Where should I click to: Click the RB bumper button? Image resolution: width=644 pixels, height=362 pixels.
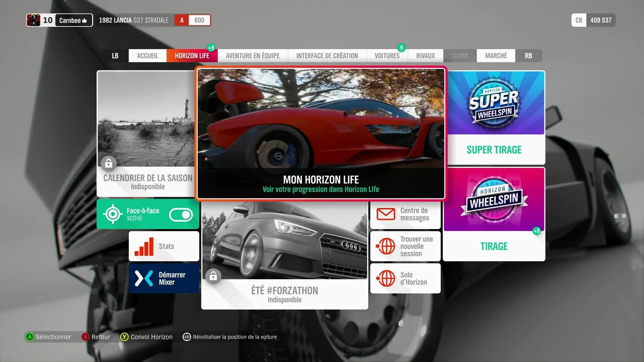coord(529,56)
